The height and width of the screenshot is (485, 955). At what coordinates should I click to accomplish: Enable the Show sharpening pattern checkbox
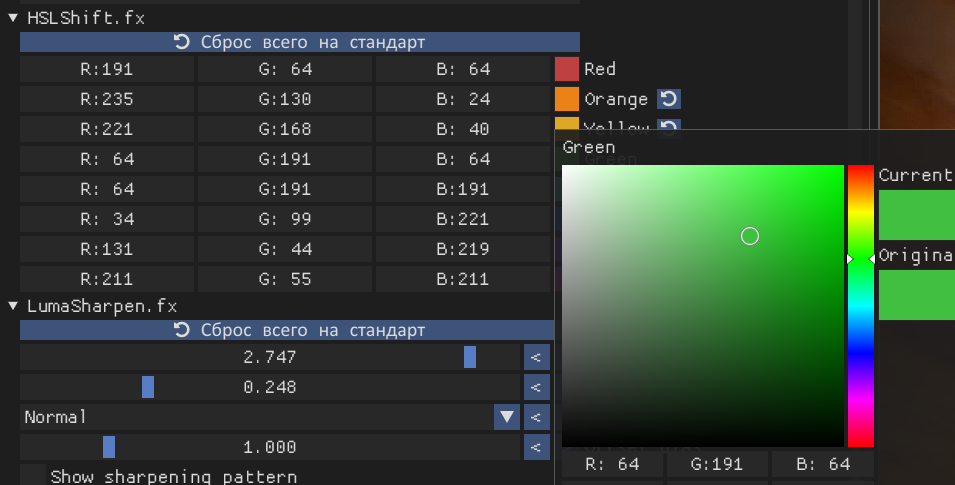coord(34,476)
